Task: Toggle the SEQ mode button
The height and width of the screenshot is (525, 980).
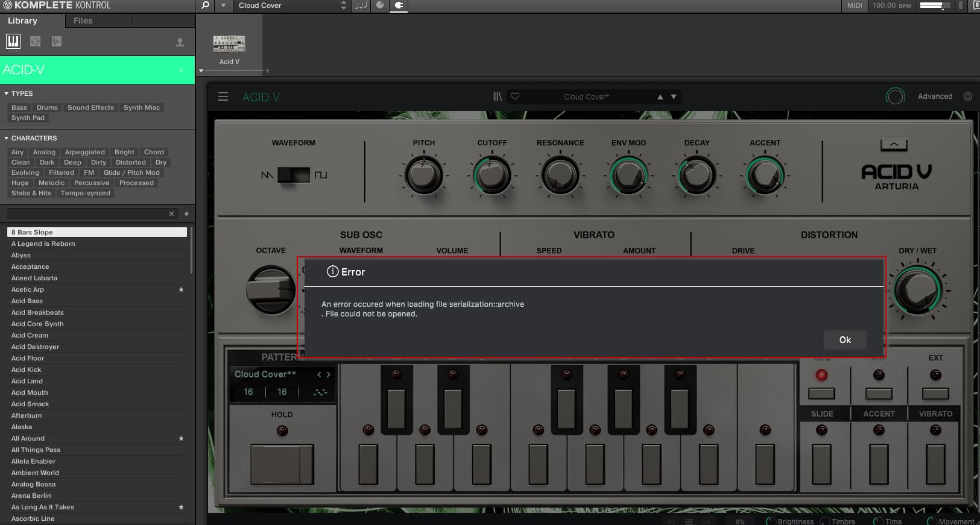Action: (821, 394)
